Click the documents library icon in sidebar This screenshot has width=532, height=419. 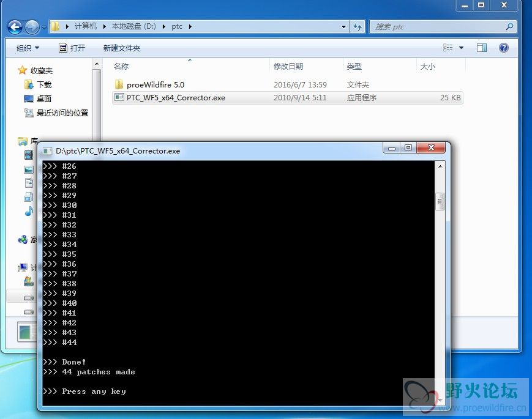[x=29, y=183]
